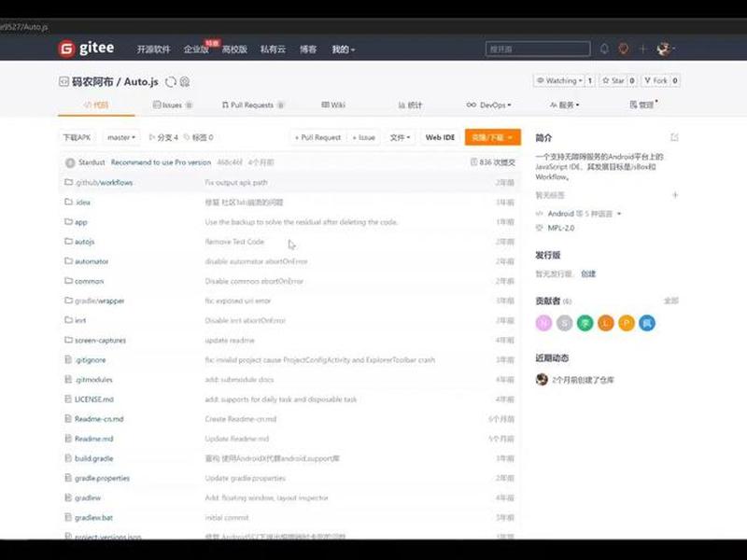Image resolution: width=747 pixels, height=560 pixels.
Task: Open the user avatar menu
Action: click(665, 49)
